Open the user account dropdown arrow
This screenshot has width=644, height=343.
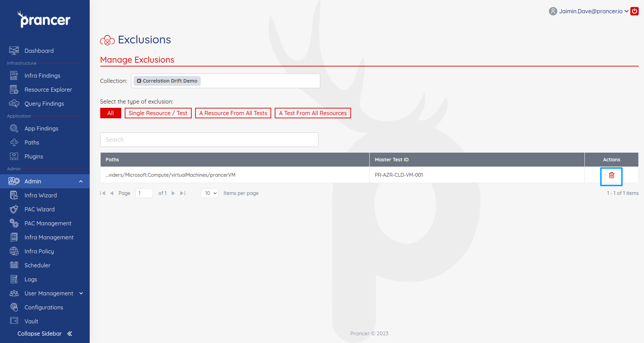coord(626,11)
